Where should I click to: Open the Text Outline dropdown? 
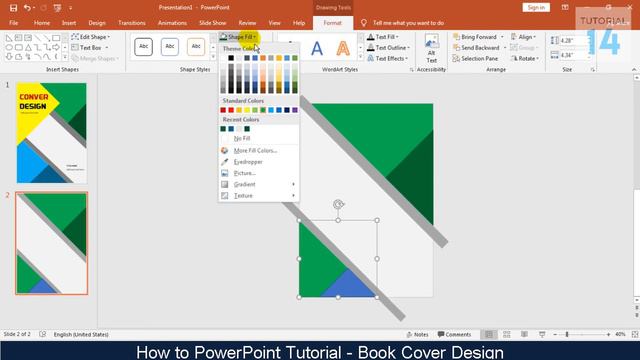[x=388, y=48]
